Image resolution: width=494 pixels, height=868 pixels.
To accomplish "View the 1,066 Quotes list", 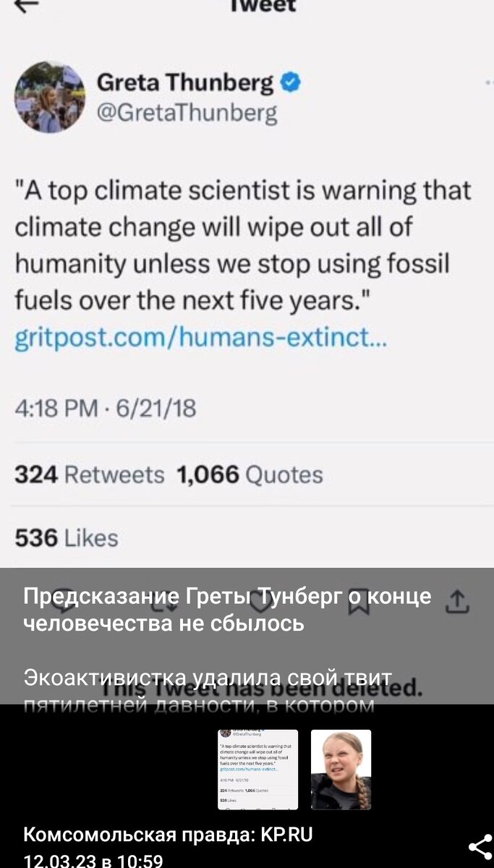I will pyautogui.click(x=249, y=475).
